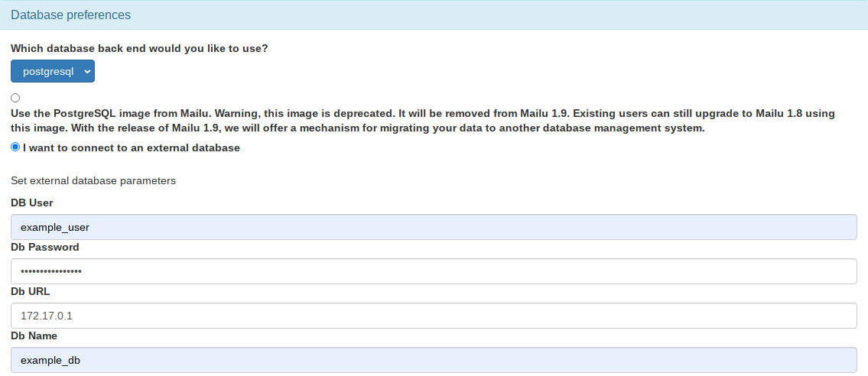Click the example_user text in field
Image resolution: width=868 pixels, height=376 pixels.
tap(56, 227)
